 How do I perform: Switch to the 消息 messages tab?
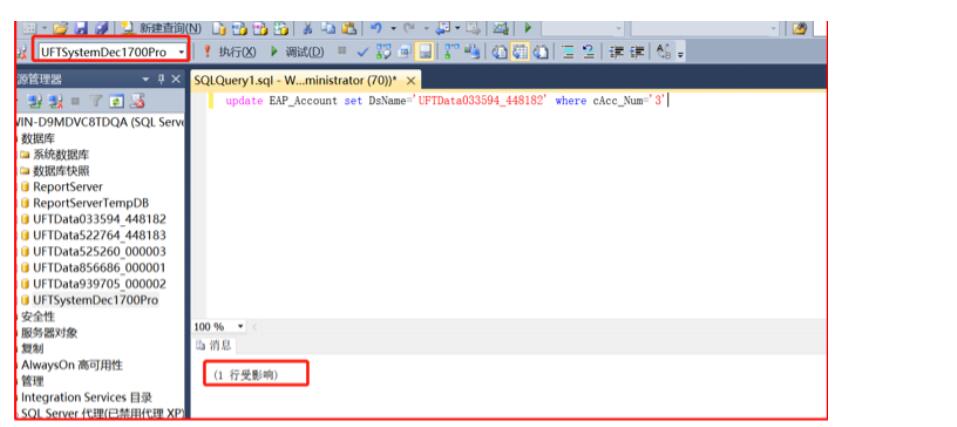click(x=215, y=346)
